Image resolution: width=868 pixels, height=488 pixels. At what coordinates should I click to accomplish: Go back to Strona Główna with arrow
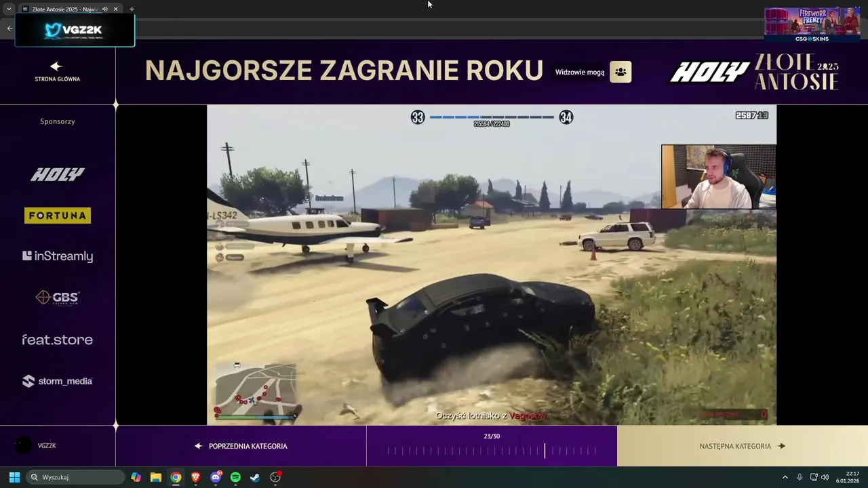coord(56,66)
